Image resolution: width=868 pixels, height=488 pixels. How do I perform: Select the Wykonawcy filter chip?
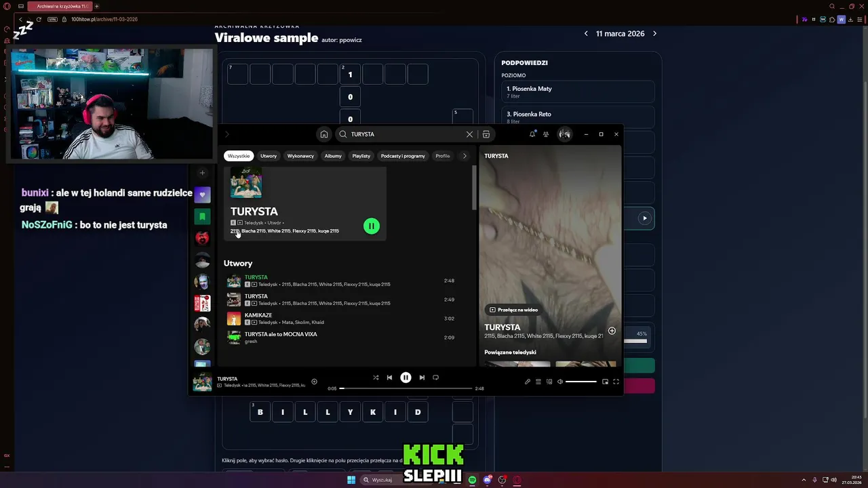(x=300, y=156)
